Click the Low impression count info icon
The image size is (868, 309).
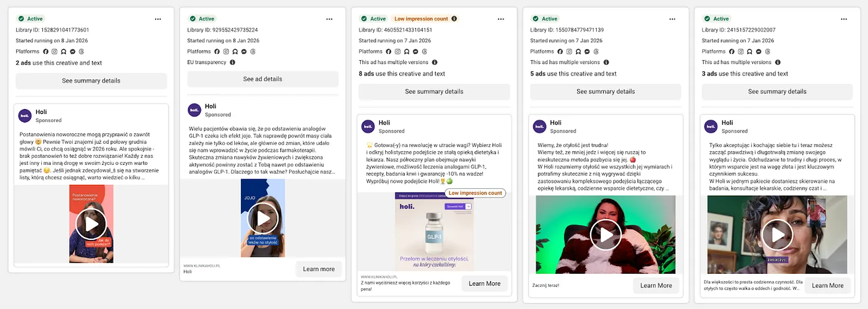pos(454,19)
